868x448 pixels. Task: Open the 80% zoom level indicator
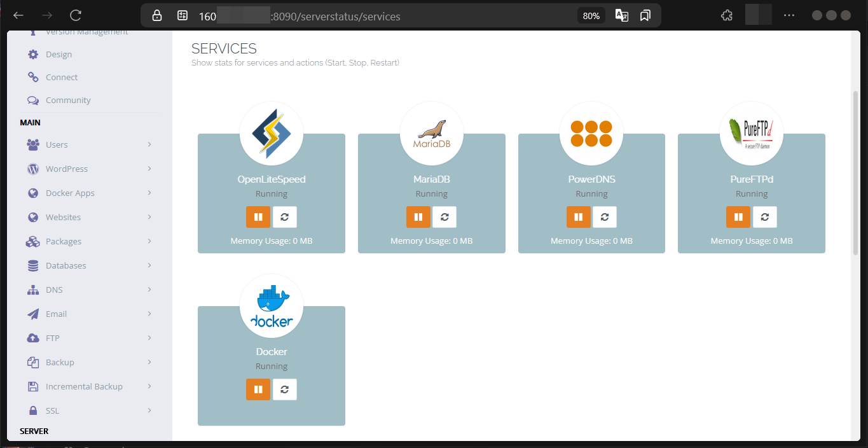click(x=591, y=16)
